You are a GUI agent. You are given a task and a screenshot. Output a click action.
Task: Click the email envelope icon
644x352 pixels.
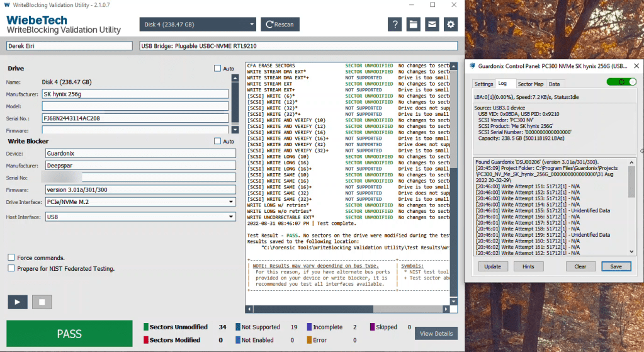click(x=431, y=25)
